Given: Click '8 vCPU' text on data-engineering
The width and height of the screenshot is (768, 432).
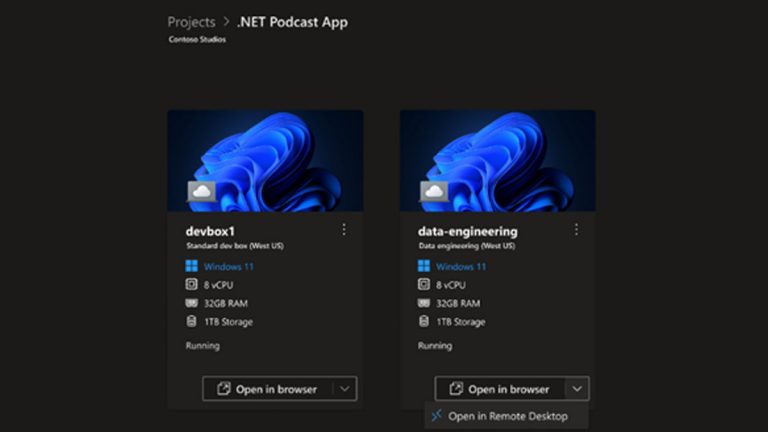Looking at the screenshot, I should pos(451,285).
